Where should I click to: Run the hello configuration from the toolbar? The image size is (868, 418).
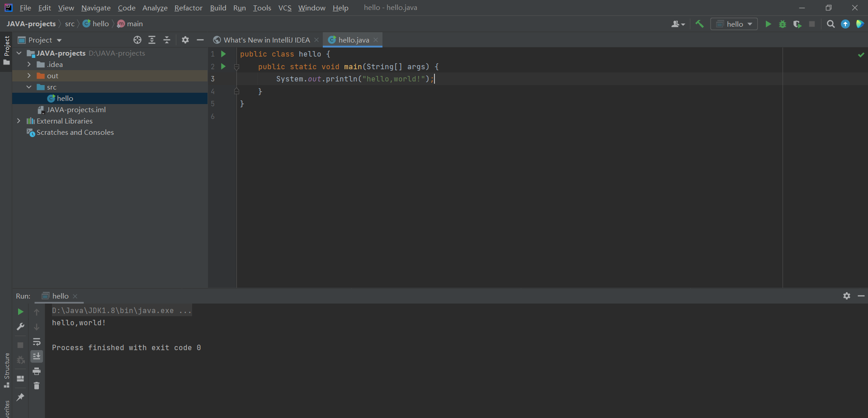768,24
